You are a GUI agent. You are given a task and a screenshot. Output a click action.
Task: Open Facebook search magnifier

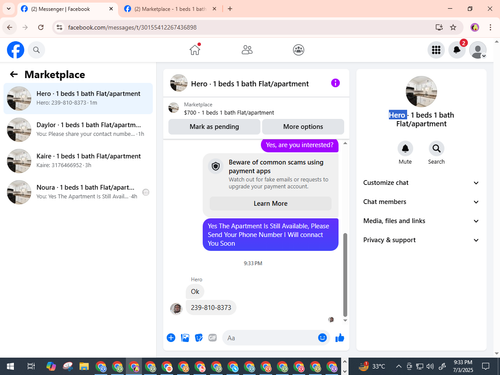(36, 50)
